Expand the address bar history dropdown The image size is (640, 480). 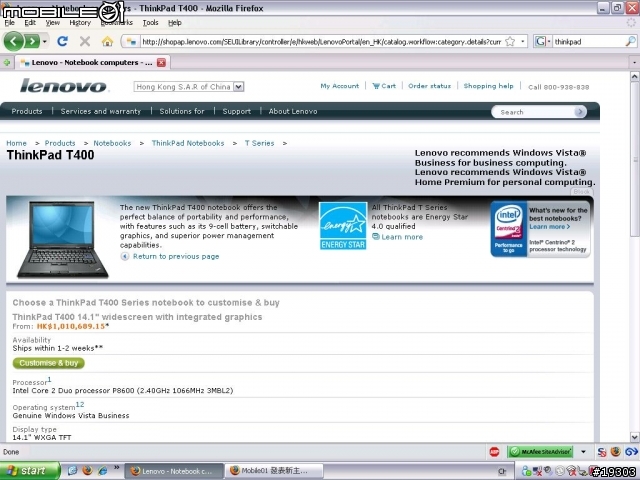pyautogui.click(x=522, y=41)
